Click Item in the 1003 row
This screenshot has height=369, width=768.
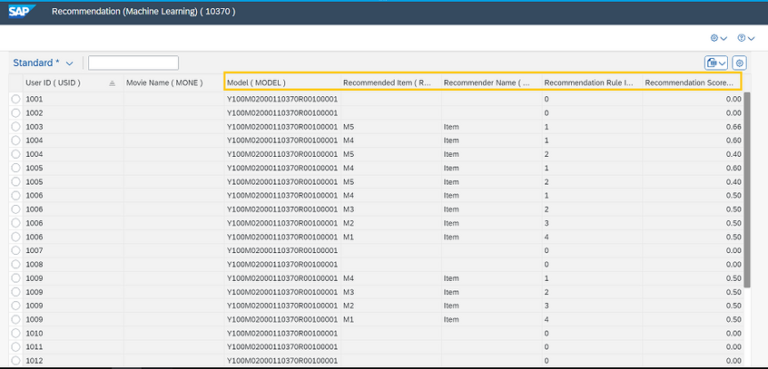tap(451, 127)
